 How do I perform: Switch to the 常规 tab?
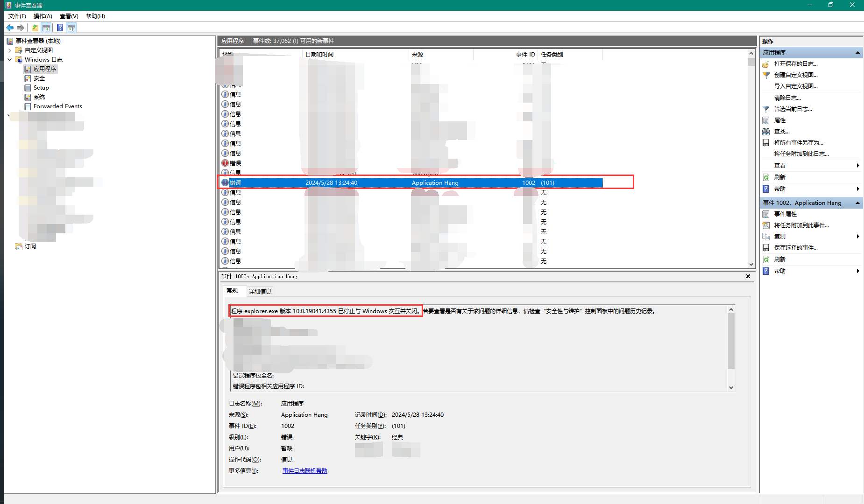[x=232, y=291]
